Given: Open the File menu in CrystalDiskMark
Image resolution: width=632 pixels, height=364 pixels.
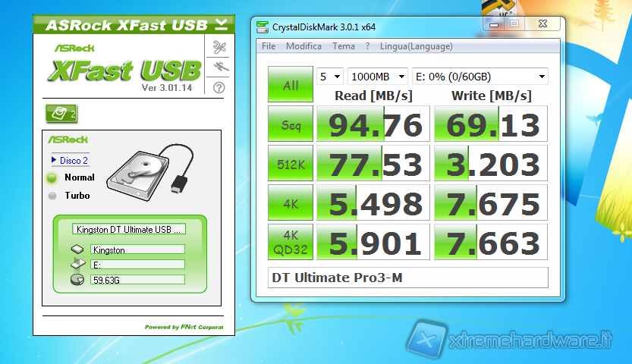Looking at the screenshot, I should (x=269, y=46).
